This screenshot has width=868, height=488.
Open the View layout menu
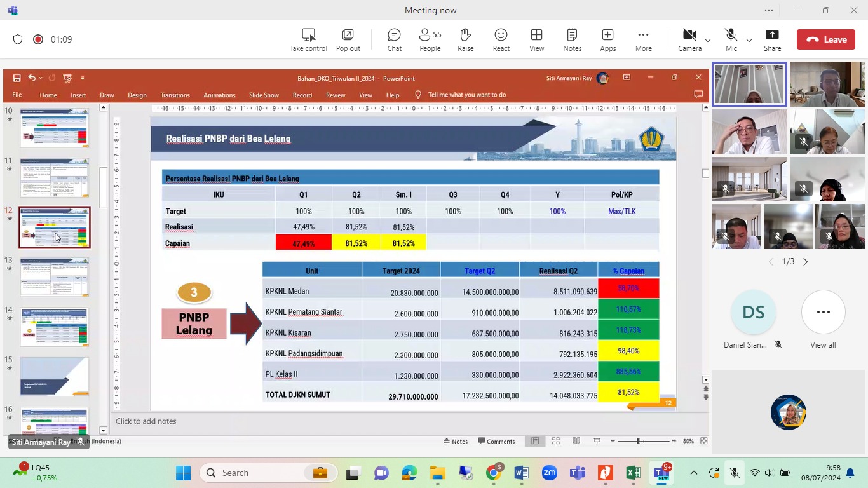[x=536, y=39]
